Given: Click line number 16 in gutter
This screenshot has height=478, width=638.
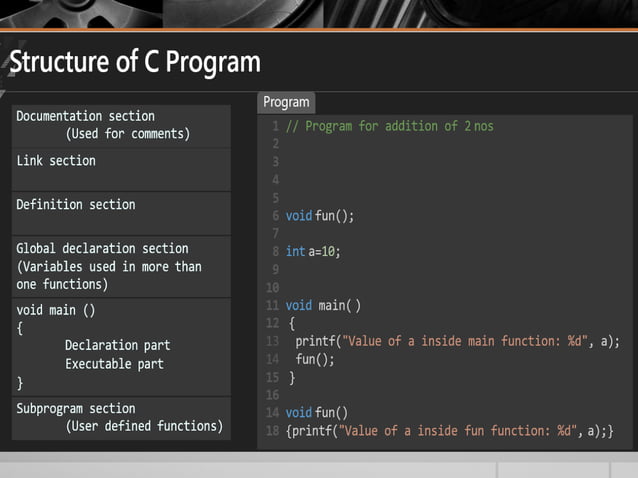Looking at the screenshot, I should pyautogui.click(x=272, y=395).
